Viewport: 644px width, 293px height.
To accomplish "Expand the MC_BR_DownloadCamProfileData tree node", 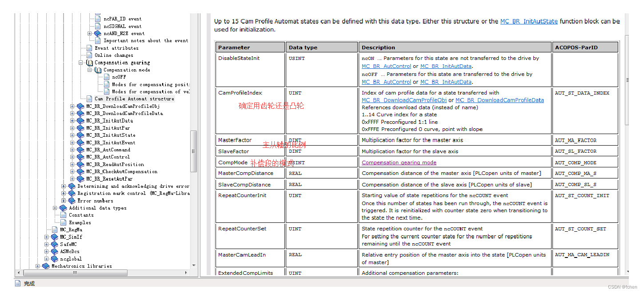I will 72,113.
